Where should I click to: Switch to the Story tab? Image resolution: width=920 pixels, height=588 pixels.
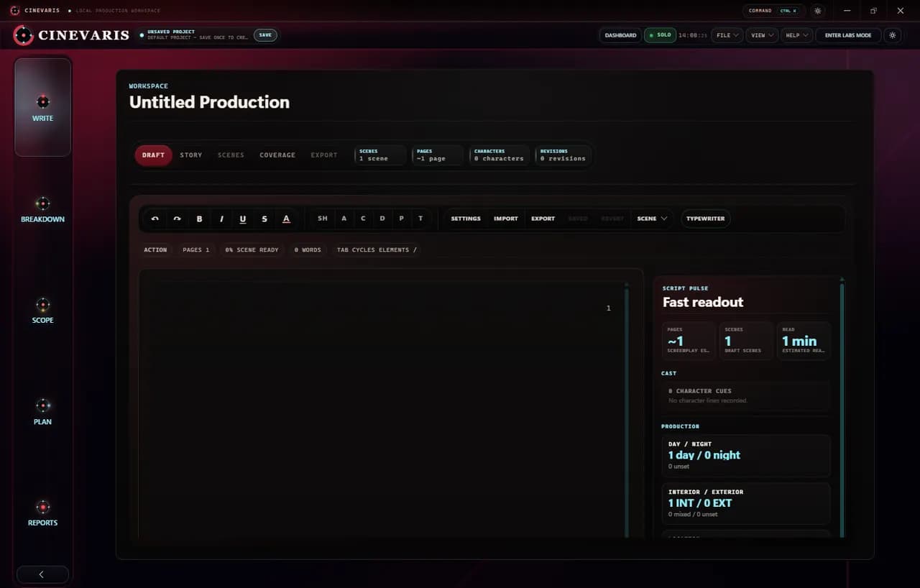(191, 155)
